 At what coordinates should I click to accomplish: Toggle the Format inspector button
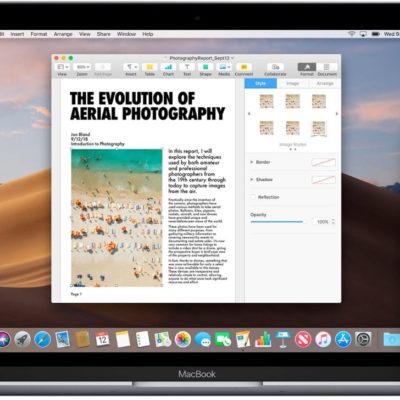(307, 67)
